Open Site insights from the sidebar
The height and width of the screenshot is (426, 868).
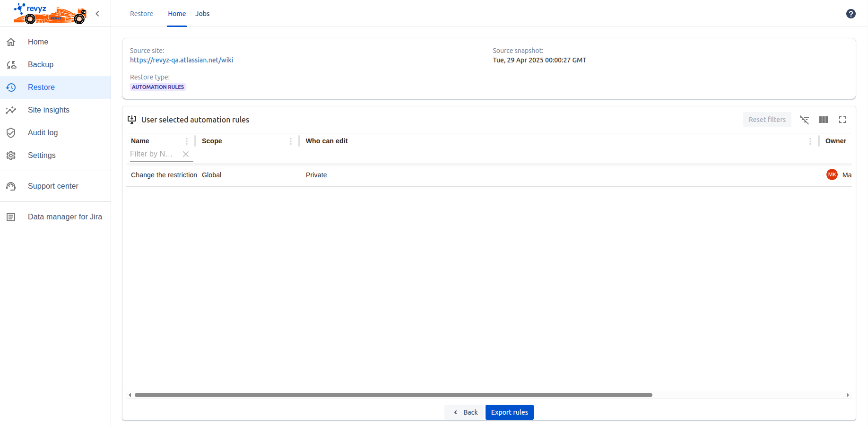[49, 110]
